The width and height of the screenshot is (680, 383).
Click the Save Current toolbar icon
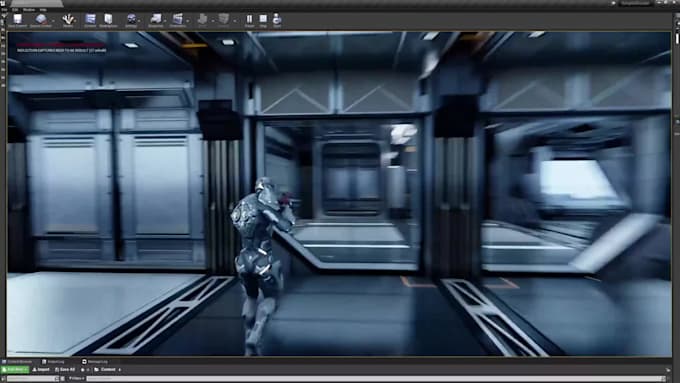tap(17, 20)
